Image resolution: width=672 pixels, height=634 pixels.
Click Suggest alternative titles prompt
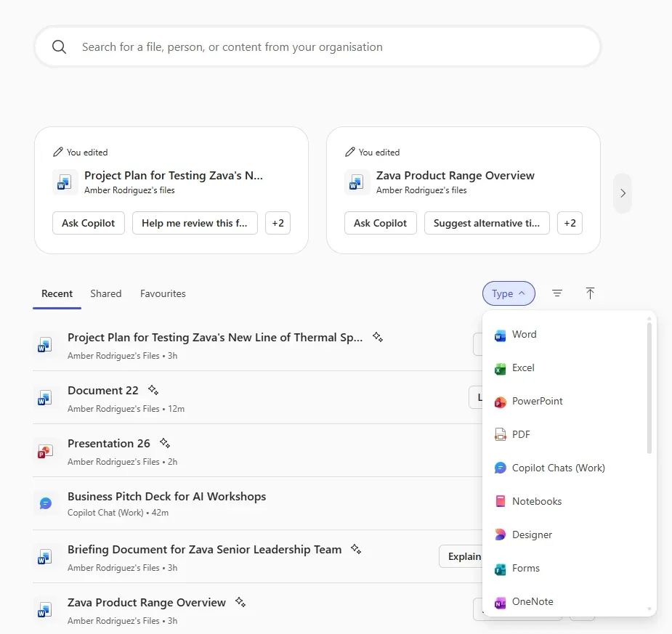(x=487, y=223)
